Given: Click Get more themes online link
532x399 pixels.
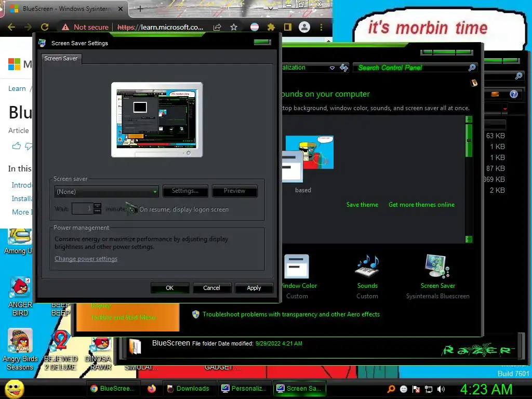Looking at the screenshot, I should pyautogui.click(x=421, y=205).
